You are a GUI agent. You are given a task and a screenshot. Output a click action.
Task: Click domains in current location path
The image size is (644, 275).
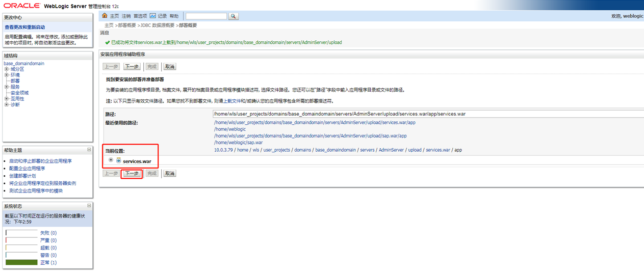pyautogui.click(x=302, y=150)
